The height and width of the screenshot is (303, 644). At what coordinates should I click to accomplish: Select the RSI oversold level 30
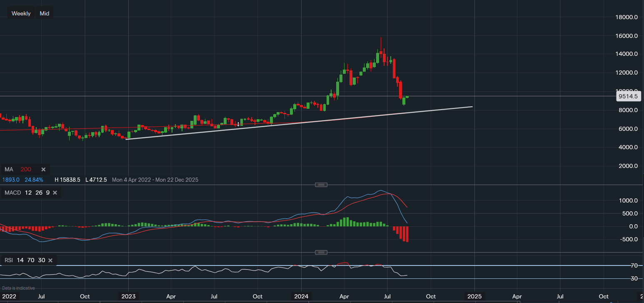pos(41,260)
